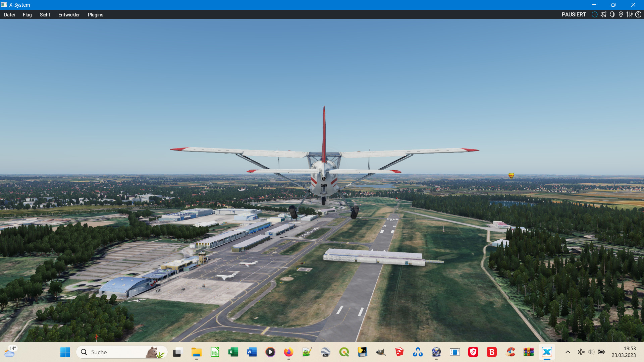The height and width of the screenshot is (362, 644).
Task: Open ATC headset icon
Action: click(x=612, y=14)
